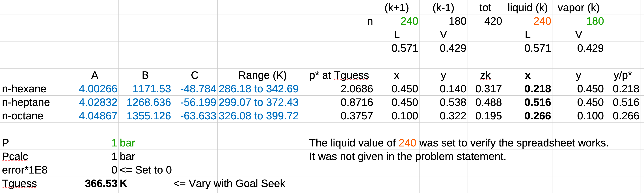Click the zk column header cell

(x=485, y=75)
